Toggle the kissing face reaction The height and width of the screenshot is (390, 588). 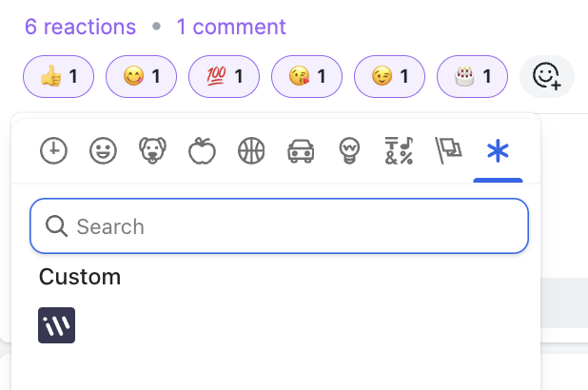[x=306, y=76]
